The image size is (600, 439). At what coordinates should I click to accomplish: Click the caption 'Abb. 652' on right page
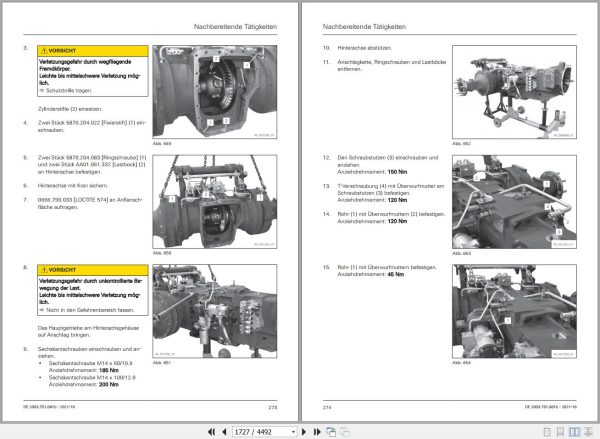461,144
